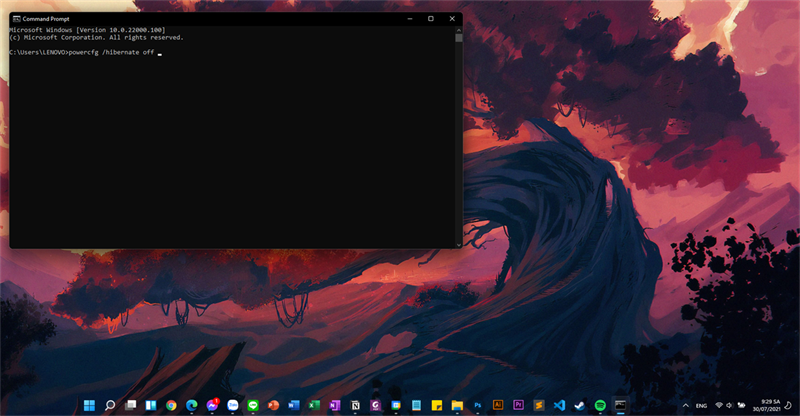The width and height of the screenshot is (800, 416).
Task: Click the 'powercfg /hibernate off' command text
Action: point(111,53)
